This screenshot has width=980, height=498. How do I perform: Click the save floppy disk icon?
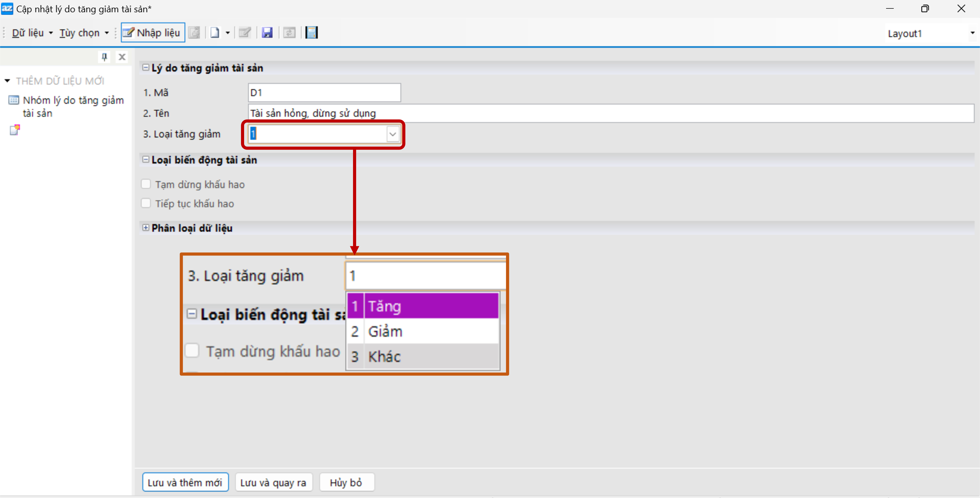(x=267, y=33)
